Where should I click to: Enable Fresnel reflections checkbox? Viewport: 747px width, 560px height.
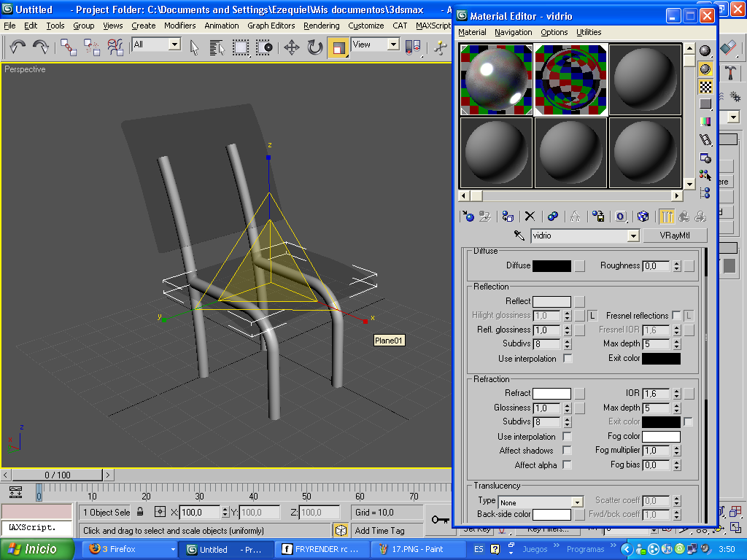pyautogui.click(x=676, y=315)
